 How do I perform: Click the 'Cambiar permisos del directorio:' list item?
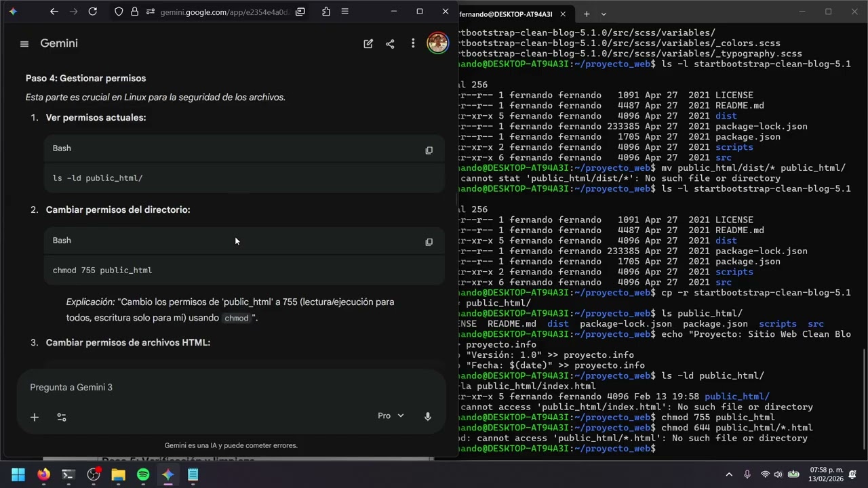(x=118, y=209)
